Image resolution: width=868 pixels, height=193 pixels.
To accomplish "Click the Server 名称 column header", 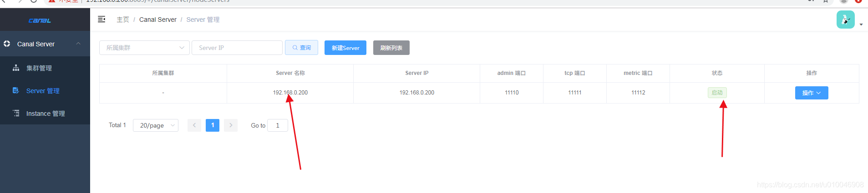I will (x=290, y=73).
